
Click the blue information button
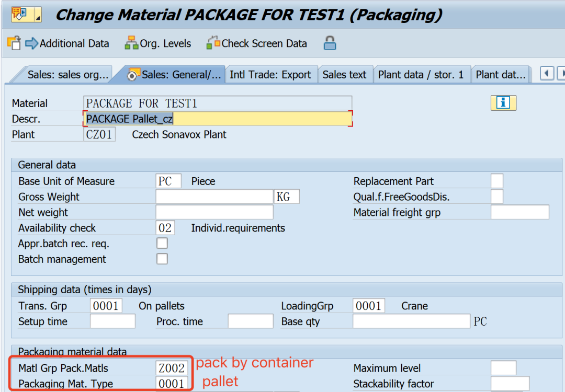tap(503, 103)
